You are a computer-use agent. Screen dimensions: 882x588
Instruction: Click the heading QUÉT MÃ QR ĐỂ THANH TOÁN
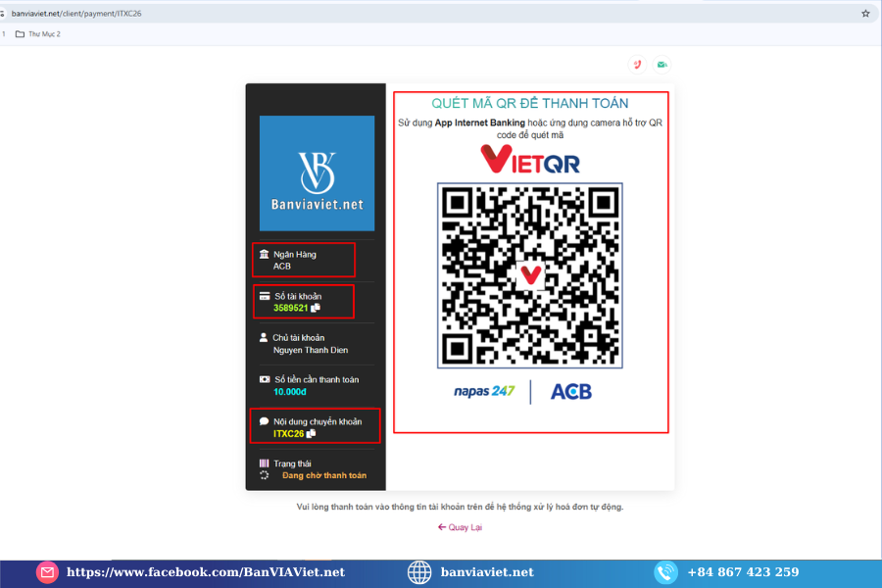click(x=530, y=104)
